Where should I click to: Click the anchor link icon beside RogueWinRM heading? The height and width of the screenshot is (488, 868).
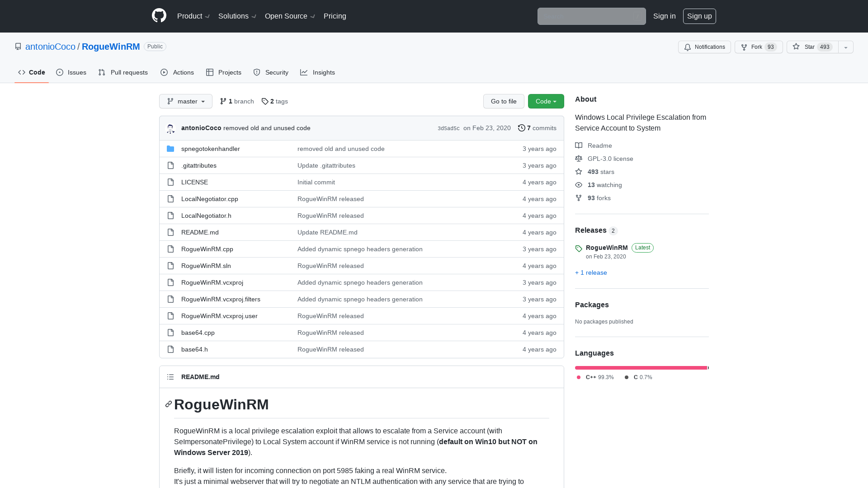169,404
